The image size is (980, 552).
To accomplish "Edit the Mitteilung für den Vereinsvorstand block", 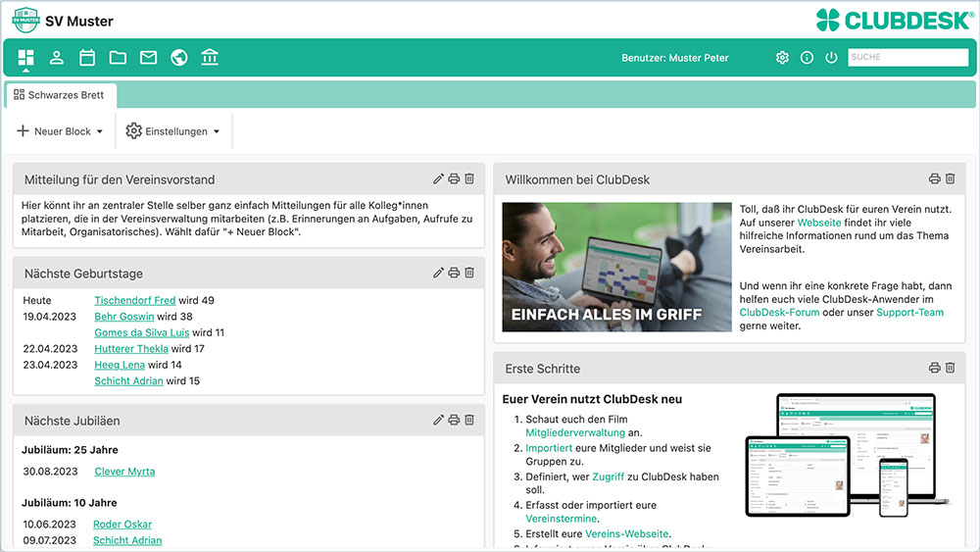I will [x=438, y=178].
